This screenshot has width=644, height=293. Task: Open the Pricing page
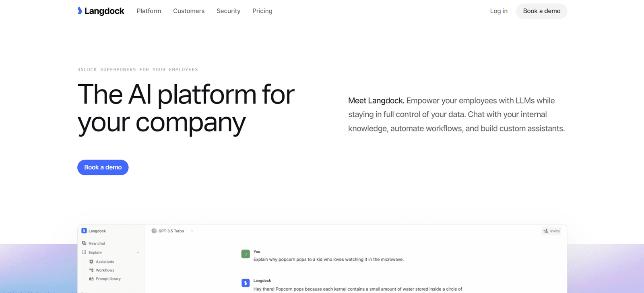[262, 11]
